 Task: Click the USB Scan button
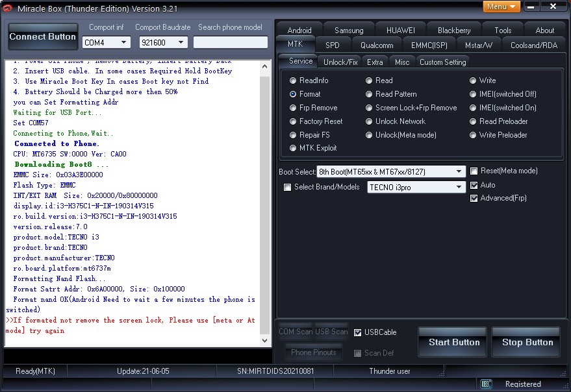[x=331, y=332]
